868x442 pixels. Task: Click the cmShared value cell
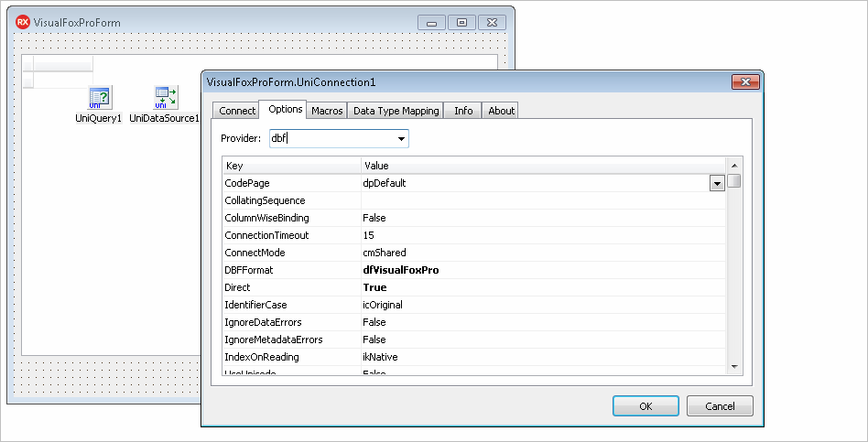pos(543,253)
